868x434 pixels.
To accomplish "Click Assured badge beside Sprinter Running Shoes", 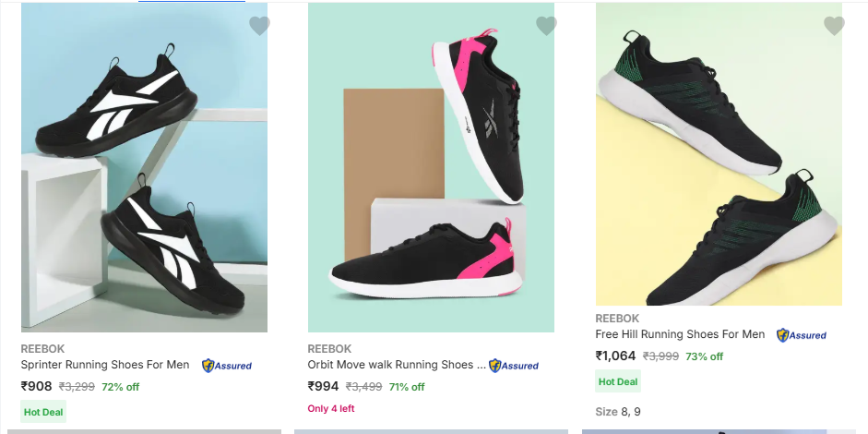I will pyautogui.click(x=227, y=366).
